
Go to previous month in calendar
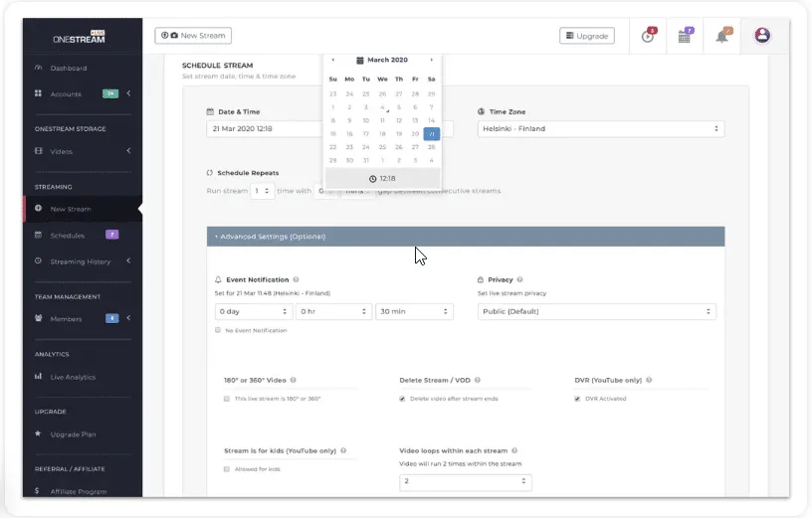(x=333, y=60)
